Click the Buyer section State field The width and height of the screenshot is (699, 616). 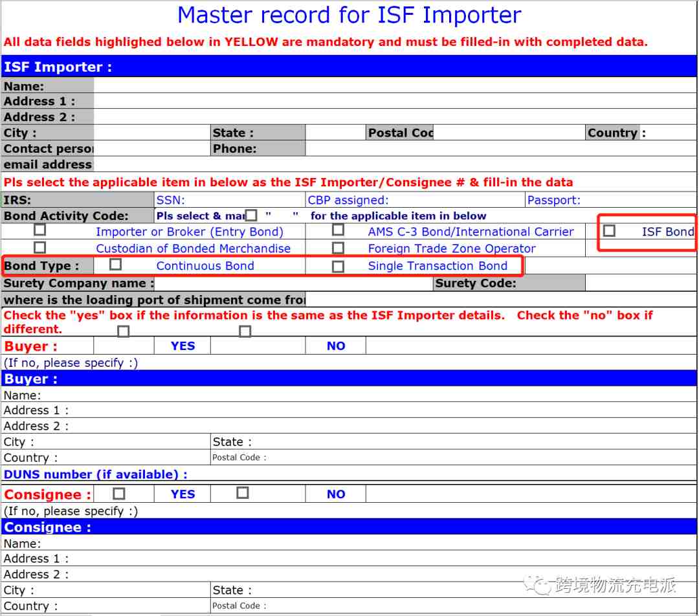click(453, 442)
